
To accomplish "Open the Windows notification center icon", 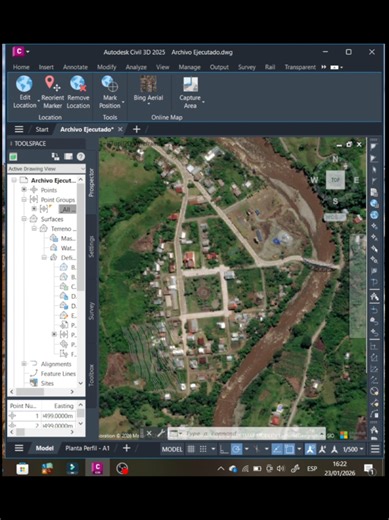I will pos(369,469).
